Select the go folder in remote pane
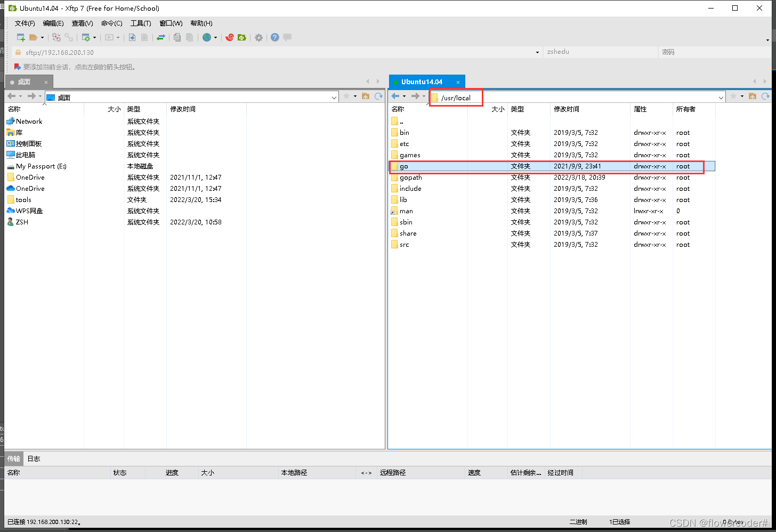The width and height of the screenshot is (776, 532). 552,166
